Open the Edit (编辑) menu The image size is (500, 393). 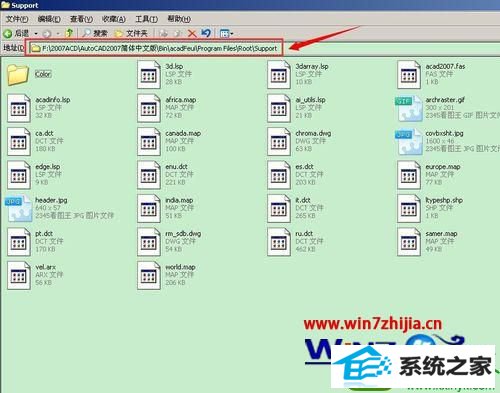(49, 19)
